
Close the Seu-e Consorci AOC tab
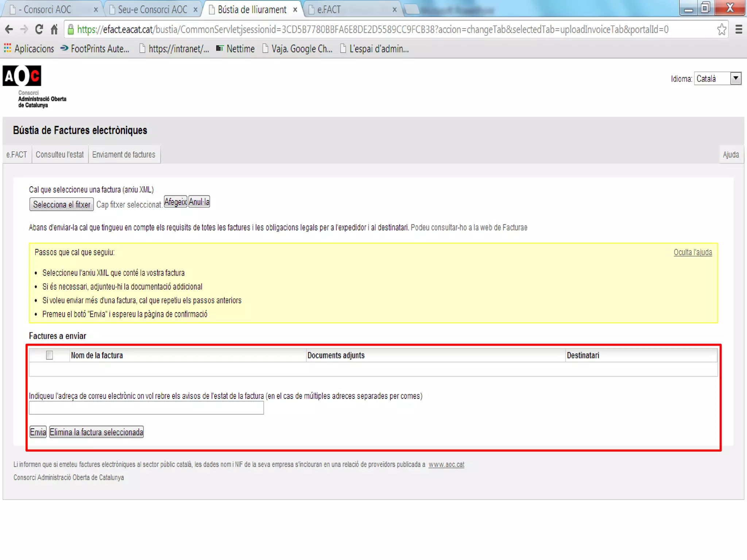coord(196,10)
